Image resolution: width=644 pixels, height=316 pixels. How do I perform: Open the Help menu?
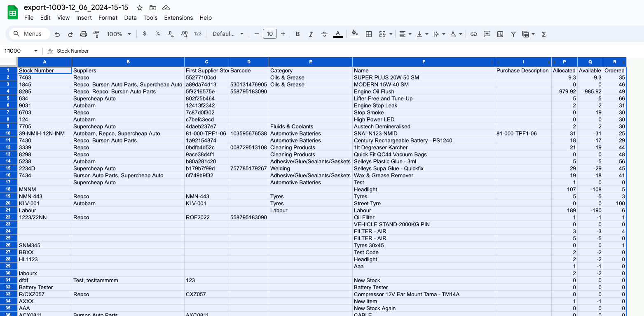[x=206, y=18]
